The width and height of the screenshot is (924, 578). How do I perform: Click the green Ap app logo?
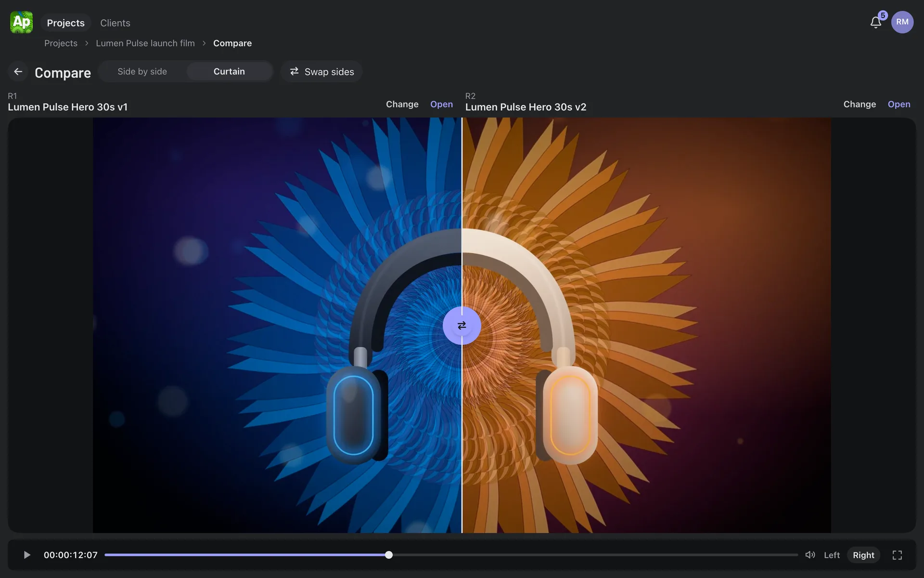tap(21, 22)
